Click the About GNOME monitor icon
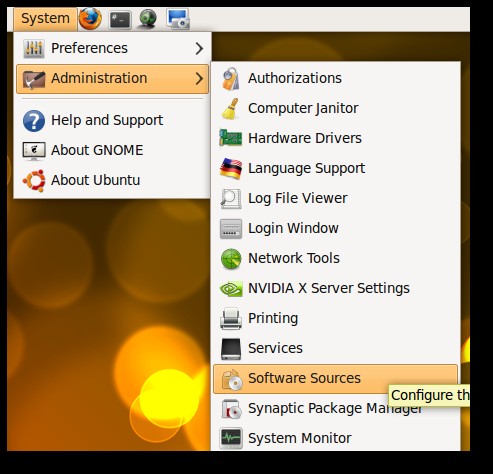The height and width of the screenshot is (474, 493). point(34,151)
